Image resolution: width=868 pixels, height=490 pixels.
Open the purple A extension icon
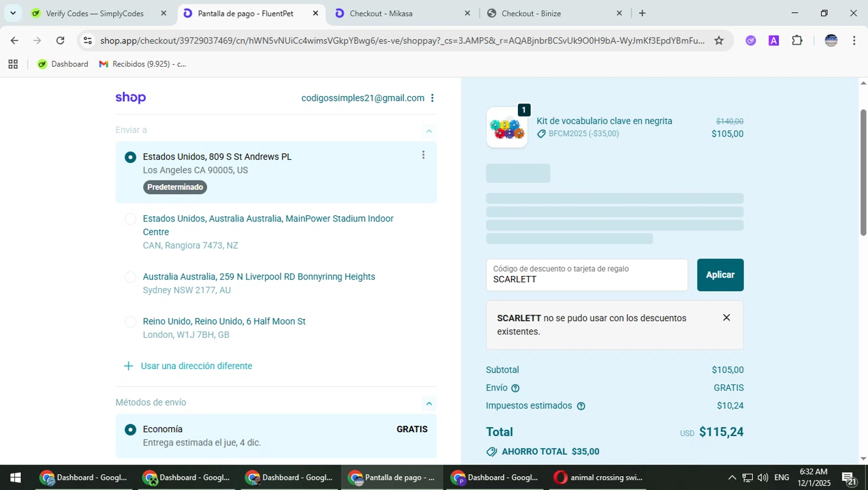click(x=774, y=40)
